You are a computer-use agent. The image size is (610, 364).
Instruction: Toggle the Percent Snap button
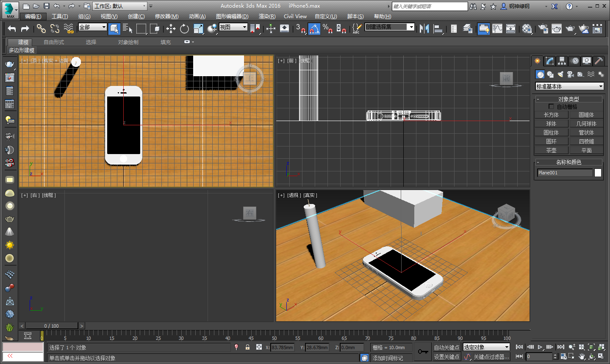[327, 28]
